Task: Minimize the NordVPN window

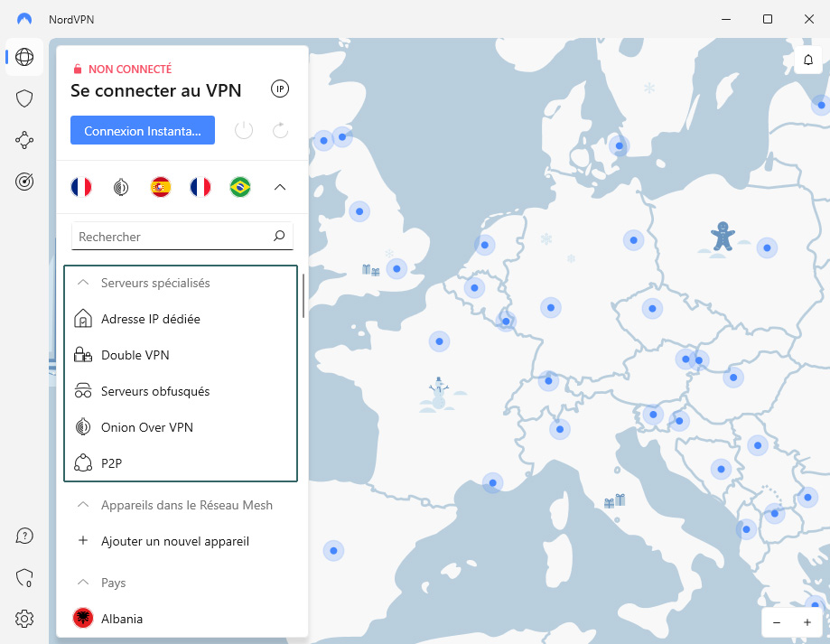Action: pyautogui.click(x=726, y=19)
